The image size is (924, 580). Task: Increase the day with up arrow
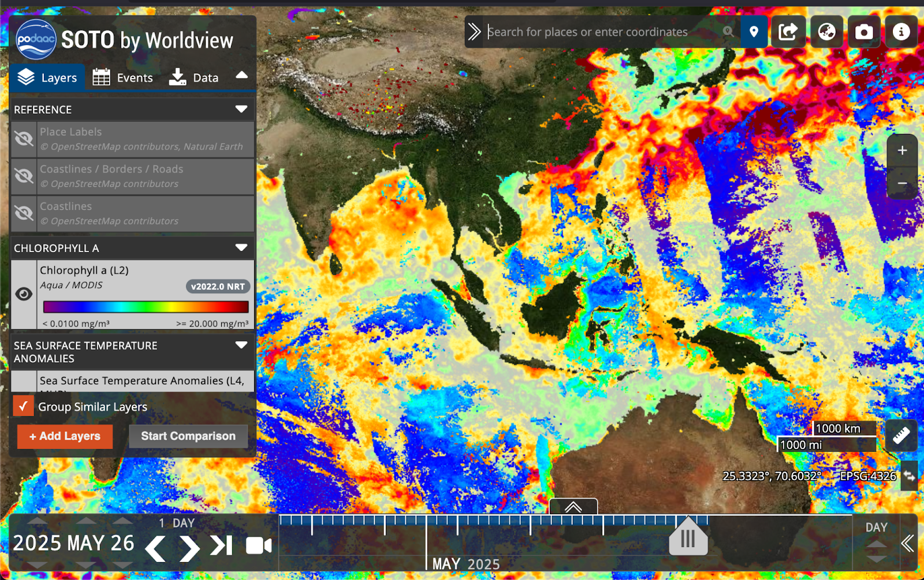point(122,521)
